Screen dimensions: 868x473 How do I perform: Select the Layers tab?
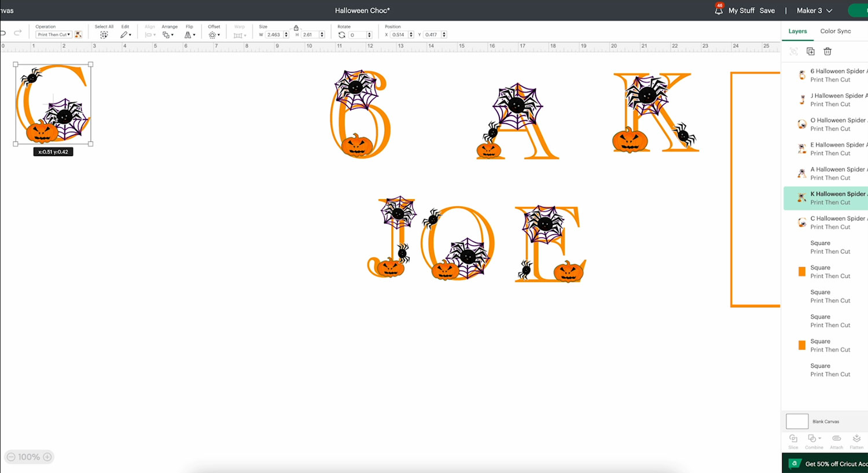(797, 31)
